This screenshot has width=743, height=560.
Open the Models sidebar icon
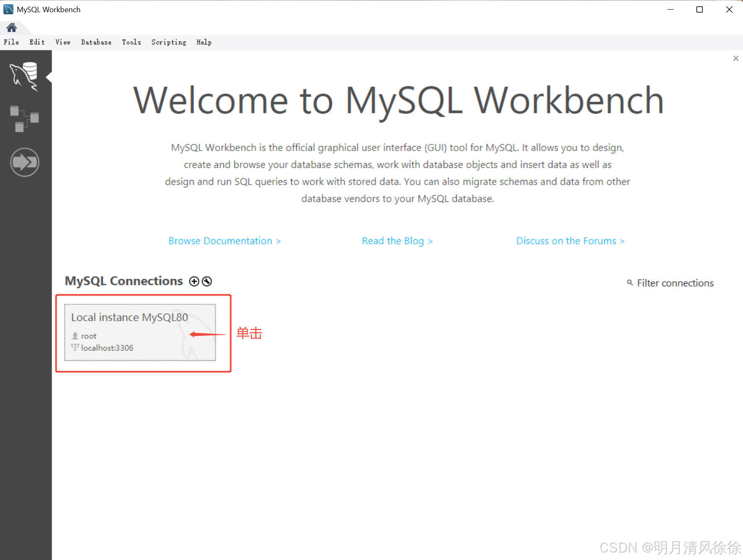pos(24,119)
